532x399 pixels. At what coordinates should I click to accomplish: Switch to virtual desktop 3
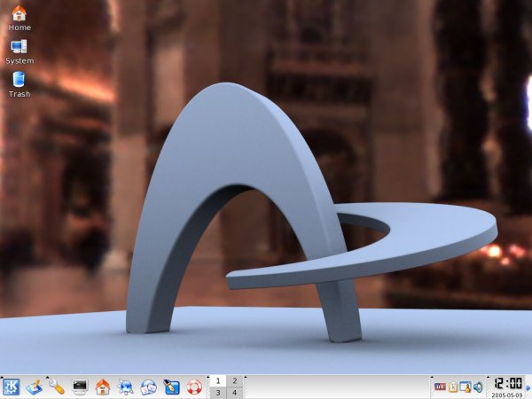pyautogui.click(x=217, y=392)
